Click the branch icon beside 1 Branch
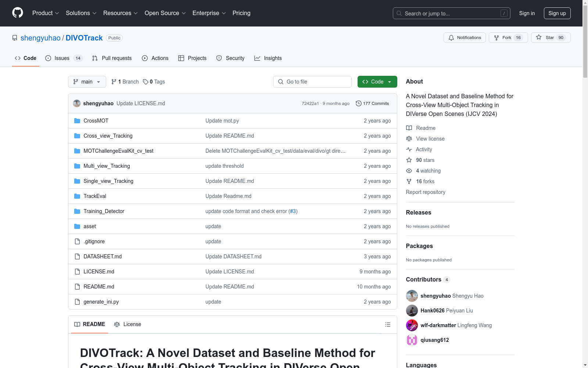The image size is (588, 368). tap(114, 82)
